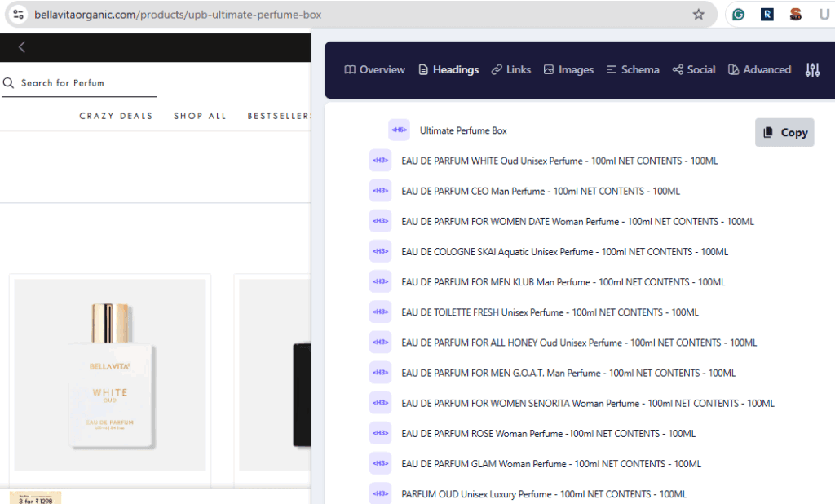Click the CRAZY DEALS menu link

(x=116, y=116)
